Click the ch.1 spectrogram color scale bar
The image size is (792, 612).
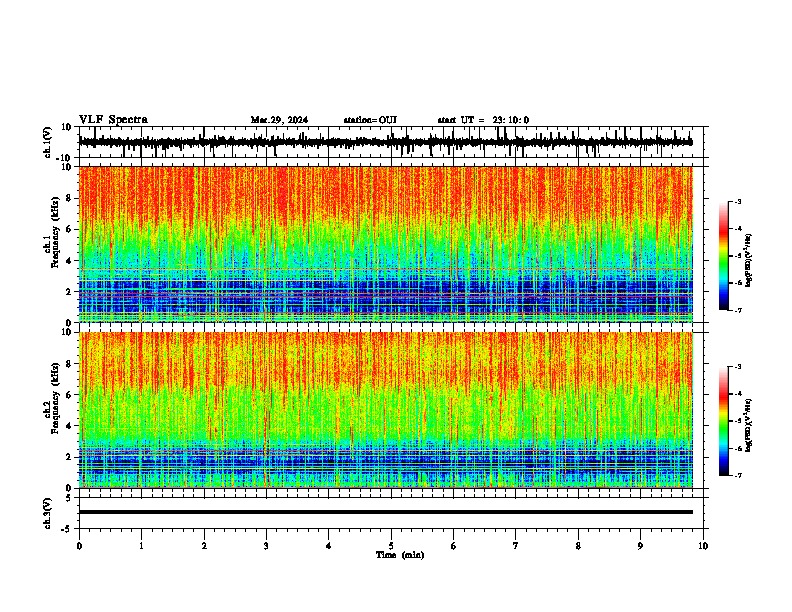click(724, 256)
